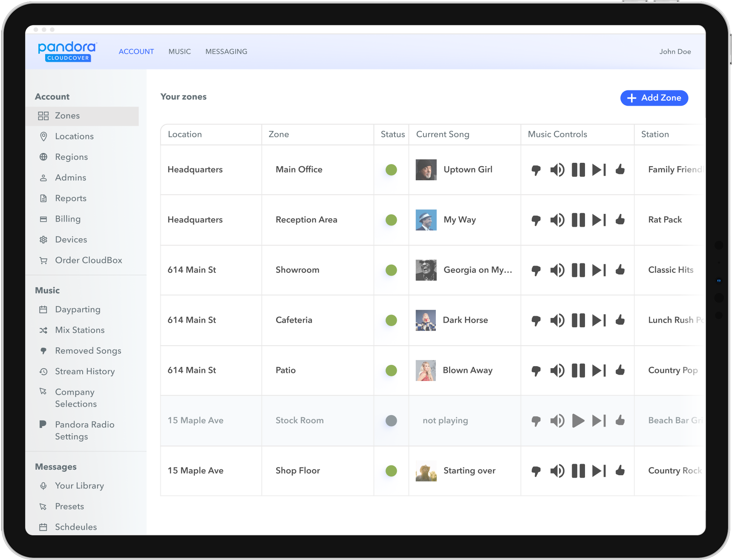Open John Doe user menu
Viewport: 732px width, 560px height.
[675, 52]
